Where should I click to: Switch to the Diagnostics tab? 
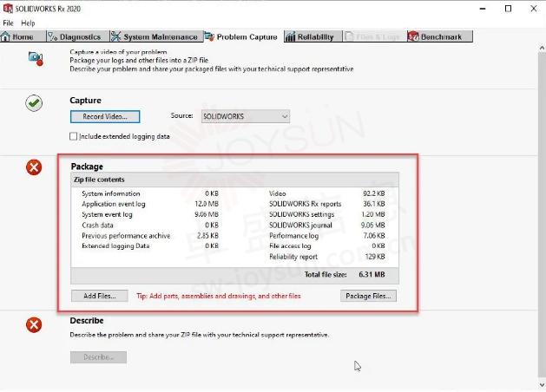(77, 36)
